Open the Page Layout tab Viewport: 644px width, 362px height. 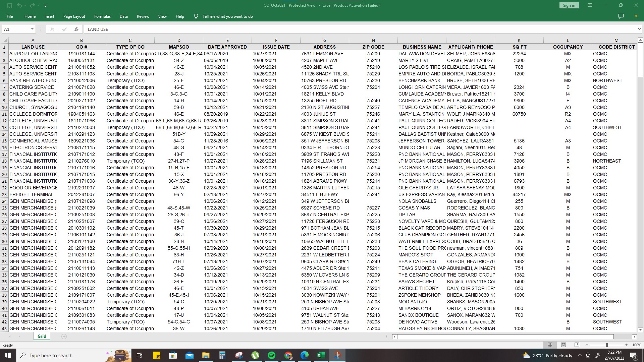[74, 16]
